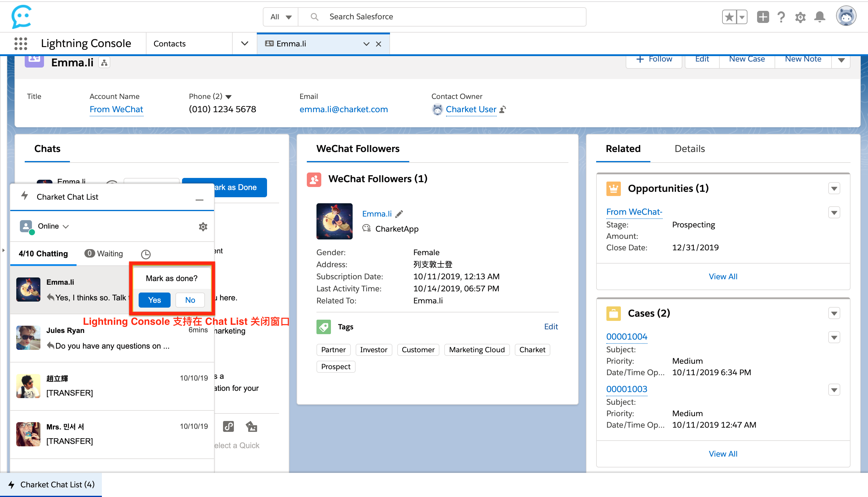The width and height of the screenshot is (868, 497).
Task: Click the notifications bell icon
Action: point(819,17)
